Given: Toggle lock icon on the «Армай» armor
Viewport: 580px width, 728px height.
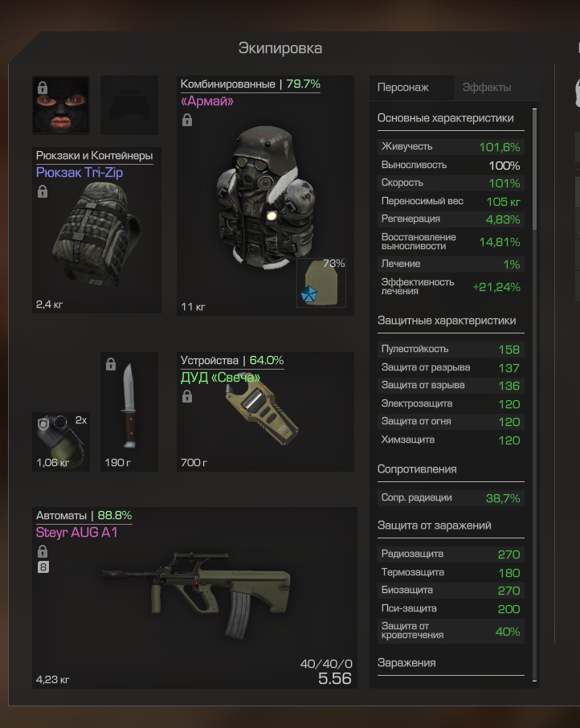Looking at the screenshot, I should 187,120.
